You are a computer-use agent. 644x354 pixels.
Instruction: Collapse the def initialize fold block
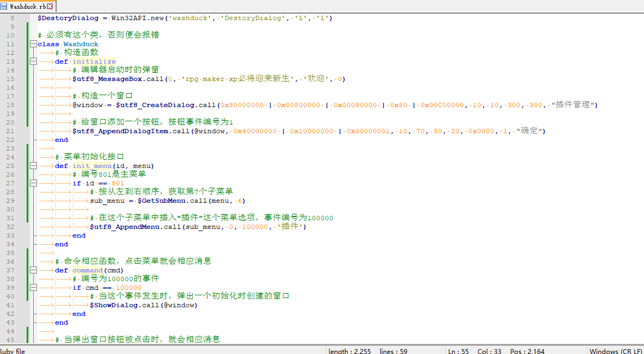click(33, 61)
